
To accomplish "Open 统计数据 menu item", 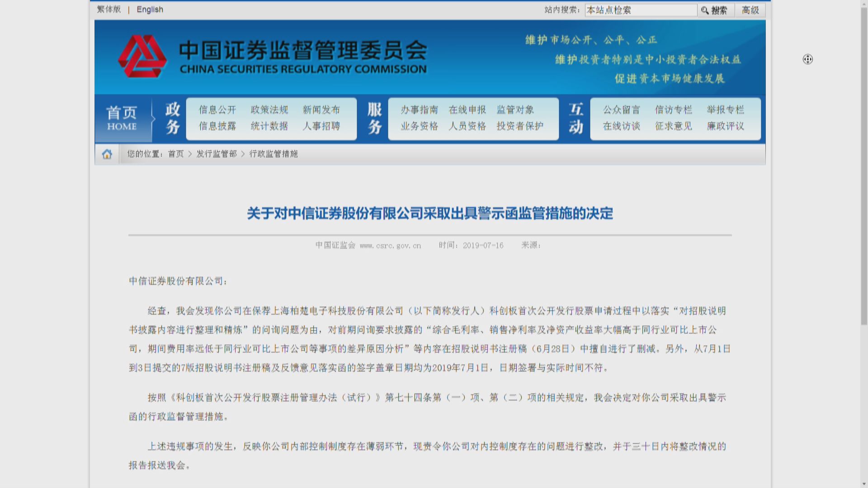I will tap(269, 126).
